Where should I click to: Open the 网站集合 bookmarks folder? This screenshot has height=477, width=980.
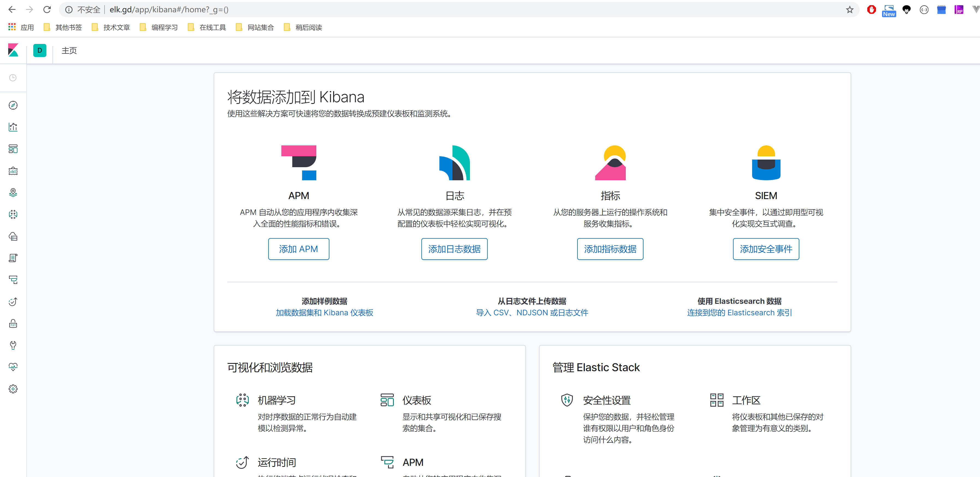(x=255, y=27)
